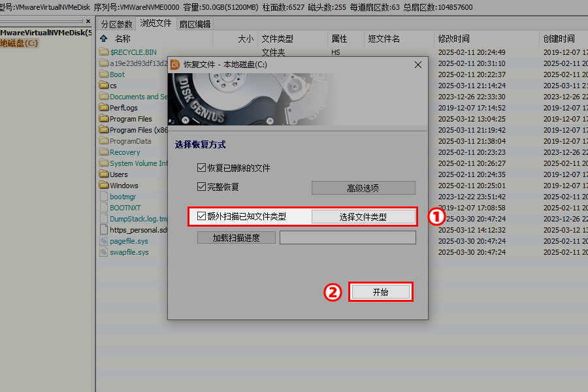
Task: Click modified time 2019-12-07 17:14:52
Action: click(x=472, y=108)
